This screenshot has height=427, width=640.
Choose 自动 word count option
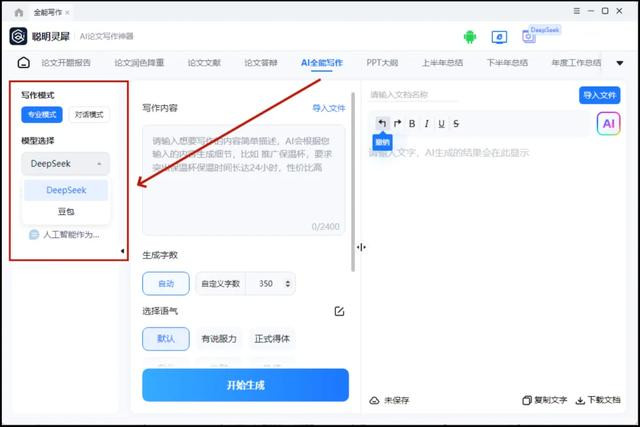pyautogui.click(x=166, y=283)
